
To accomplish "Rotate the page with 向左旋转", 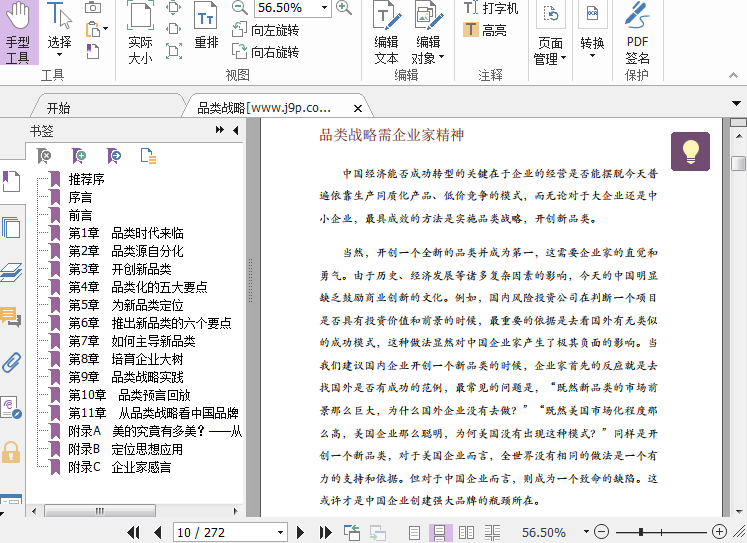I will (266, 30).
